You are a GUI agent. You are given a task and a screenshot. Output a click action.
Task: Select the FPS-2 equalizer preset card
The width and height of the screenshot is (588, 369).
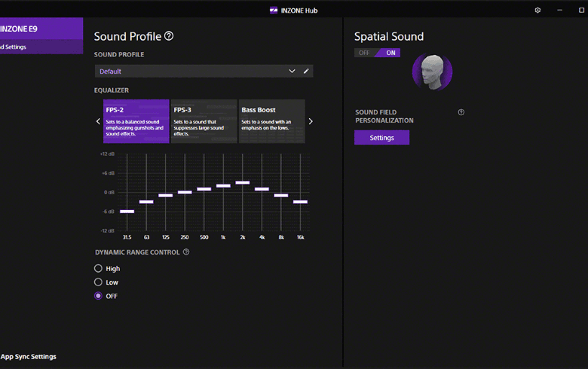[136, 120]
